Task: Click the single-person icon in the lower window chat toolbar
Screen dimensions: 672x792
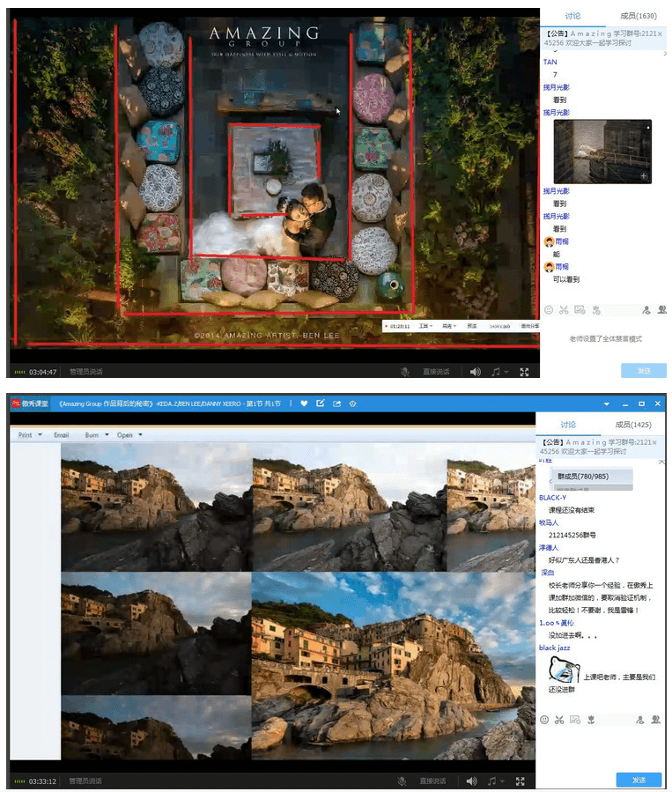Action: click(x=640, y=720)
